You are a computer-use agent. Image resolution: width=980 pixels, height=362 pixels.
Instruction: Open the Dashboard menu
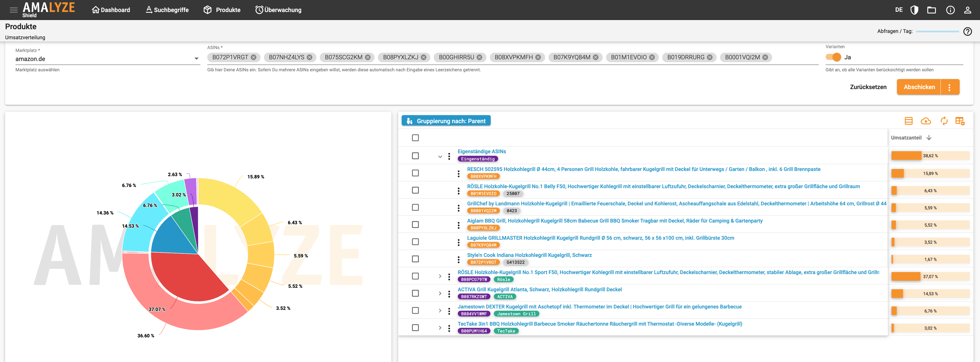[x=111, y=10]
